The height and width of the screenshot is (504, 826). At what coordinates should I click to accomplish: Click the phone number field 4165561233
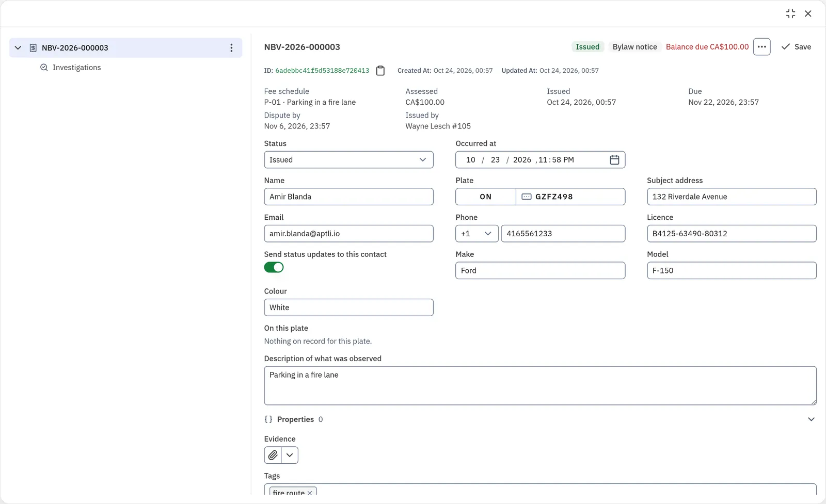563,234
